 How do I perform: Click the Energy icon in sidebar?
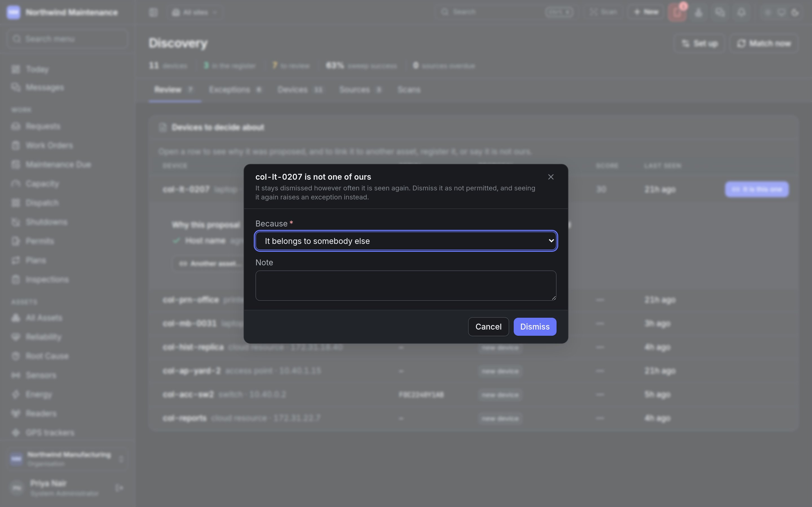coord(16,394)
